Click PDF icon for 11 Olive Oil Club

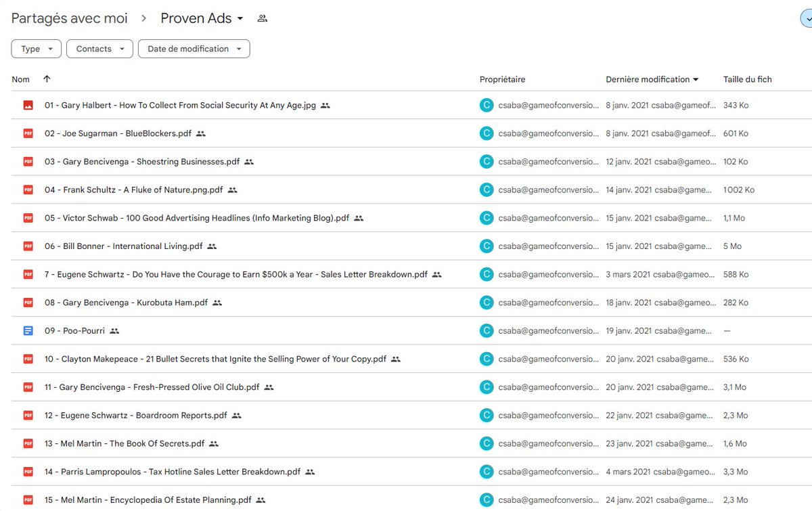28,387
